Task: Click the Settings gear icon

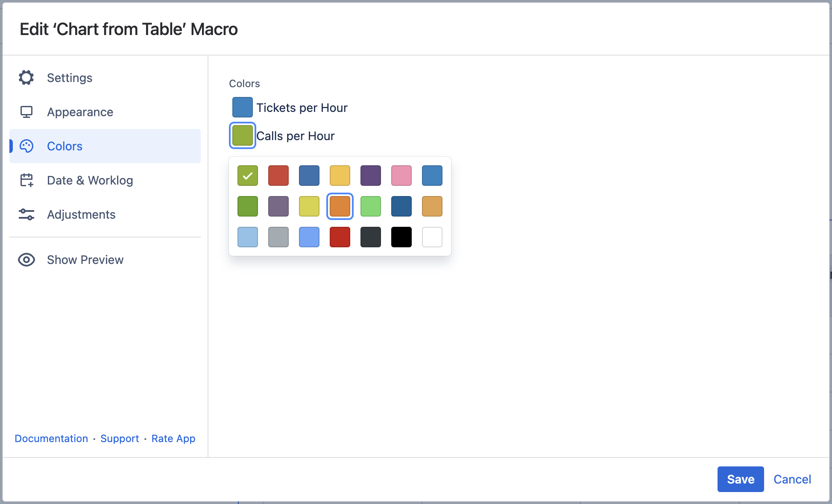Action: tap(26, 78)
